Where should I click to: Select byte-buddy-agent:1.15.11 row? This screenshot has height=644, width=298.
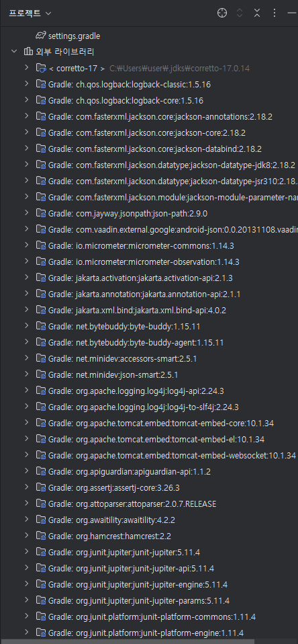click(x=149, y=343)
